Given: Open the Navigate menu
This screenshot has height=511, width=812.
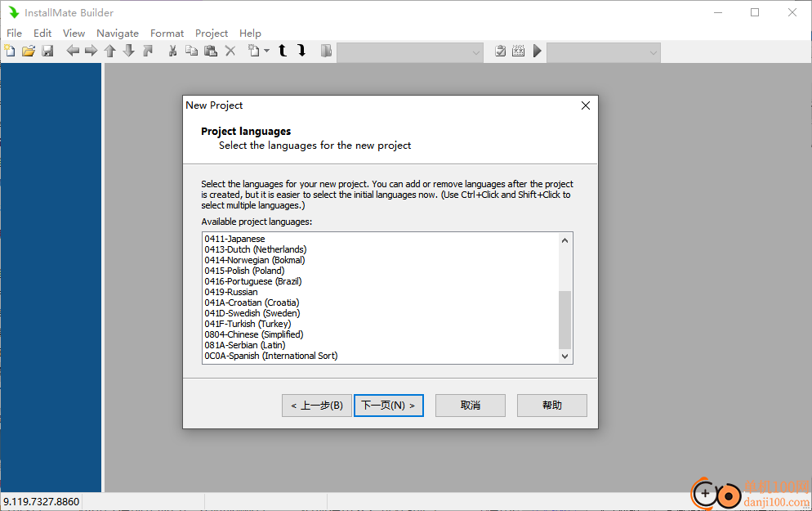Looking at the screenshot, I should coord(118,34).
